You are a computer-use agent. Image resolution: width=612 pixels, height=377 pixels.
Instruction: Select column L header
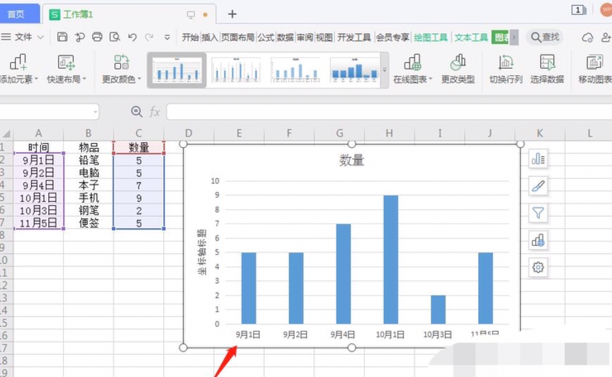pyautogui.click(x=589, y=133)
